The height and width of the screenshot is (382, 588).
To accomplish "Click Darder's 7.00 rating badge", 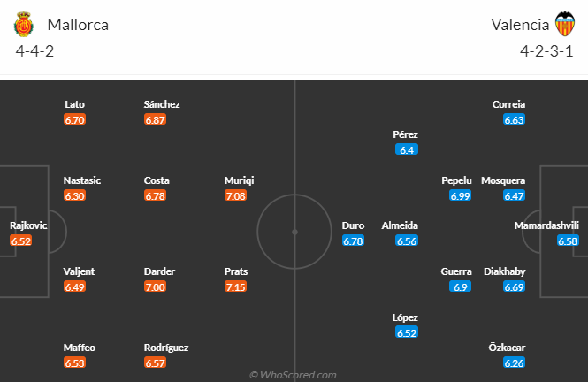I will 155,286.
